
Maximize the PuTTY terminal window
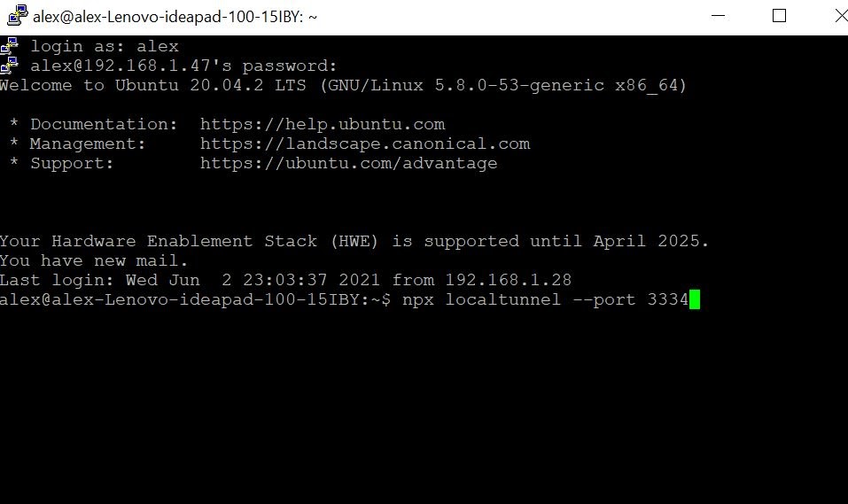779,16
